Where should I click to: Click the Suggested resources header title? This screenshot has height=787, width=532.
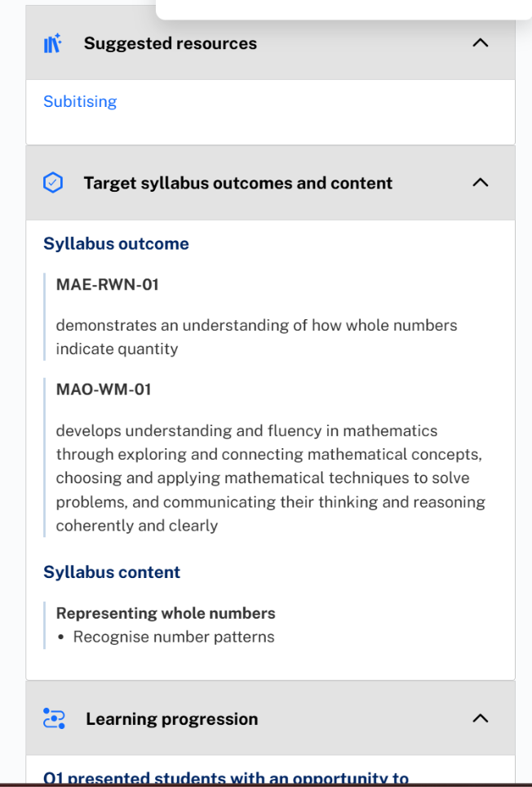pos(170,43)
